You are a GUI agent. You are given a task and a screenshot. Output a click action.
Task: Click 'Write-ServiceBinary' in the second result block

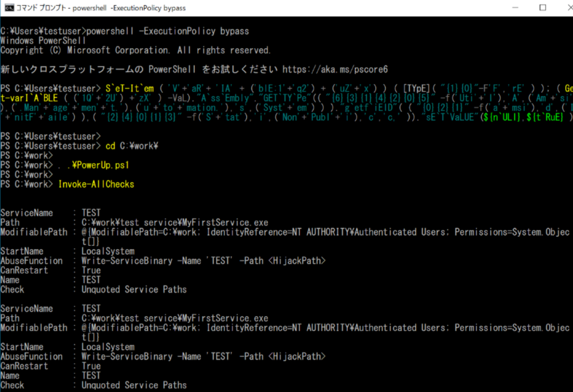pyautogui.click(x=127, y=356)
